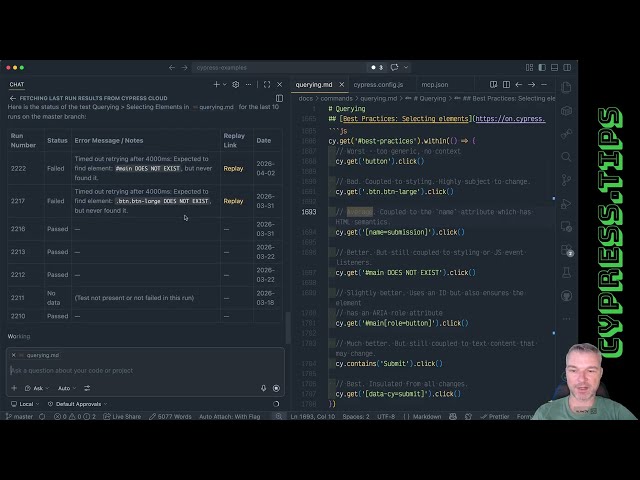Open Copilot chat icon in title bar
Screen dimensions: 640x480
394,67
